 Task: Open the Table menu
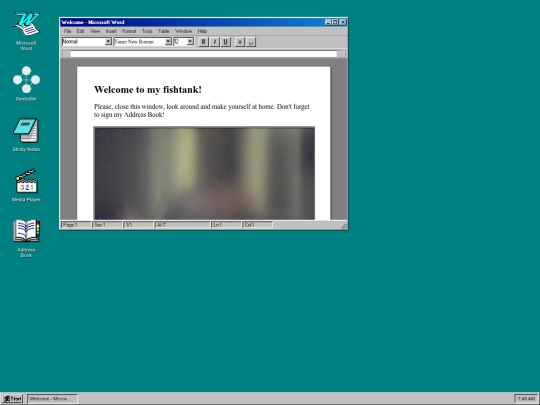(x=164, y=31)
